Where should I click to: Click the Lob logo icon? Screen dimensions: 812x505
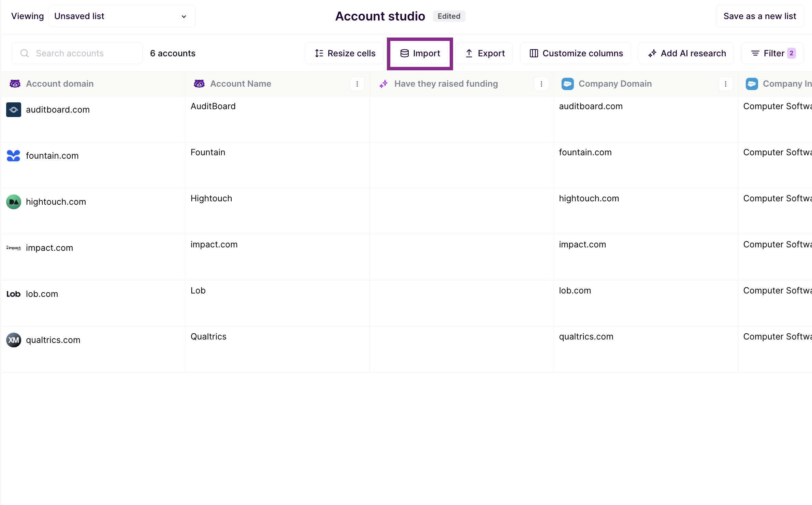coord(14,294)
